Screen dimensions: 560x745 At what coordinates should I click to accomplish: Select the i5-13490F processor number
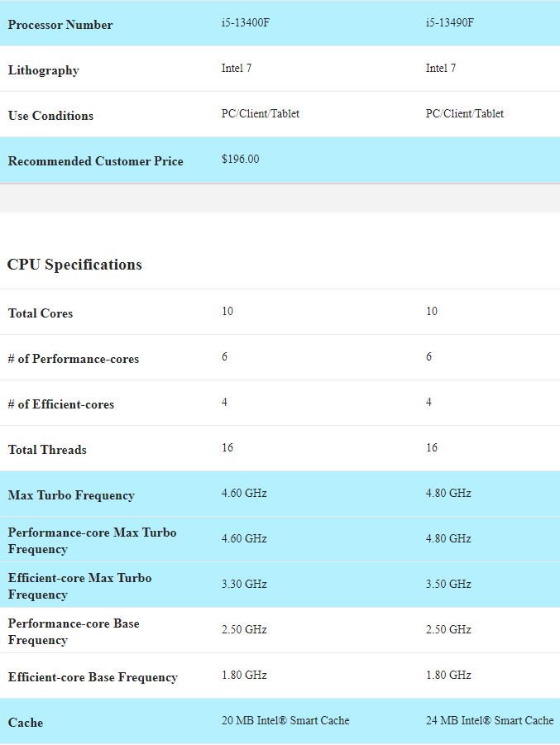pos(450,23)
